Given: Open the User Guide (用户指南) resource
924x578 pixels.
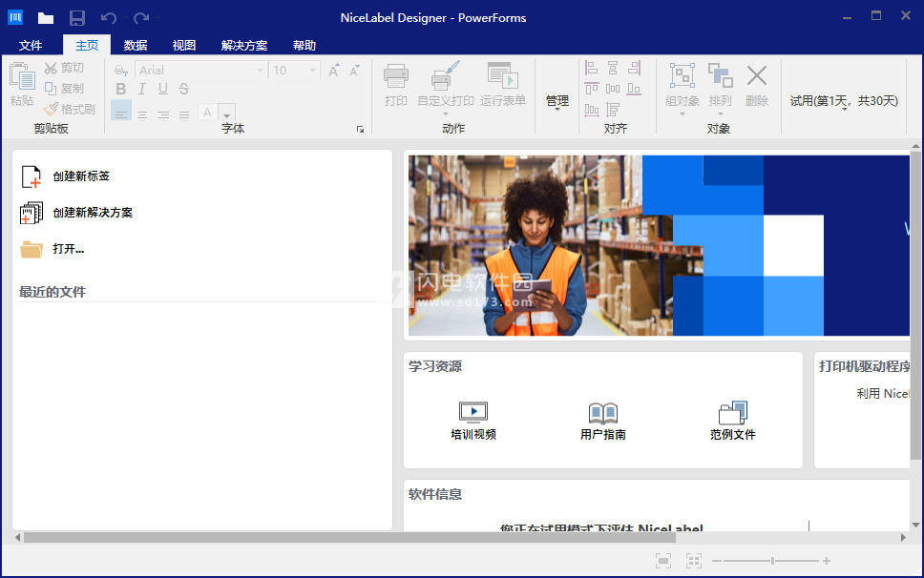Looking at the screenshot, I should [x=603, y=421].
